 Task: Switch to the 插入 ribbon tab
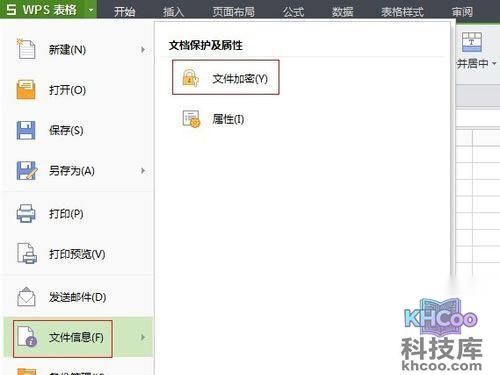pos(173,12)
